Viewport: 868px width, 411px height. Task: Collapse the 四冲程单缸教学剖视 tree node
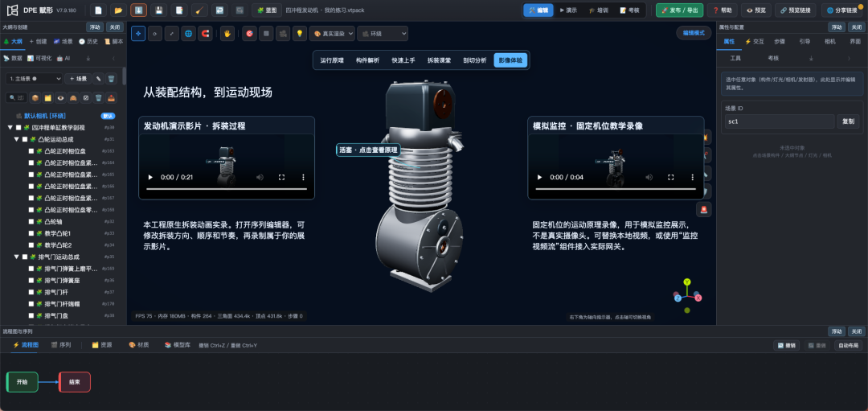click(x=10, y=127)
